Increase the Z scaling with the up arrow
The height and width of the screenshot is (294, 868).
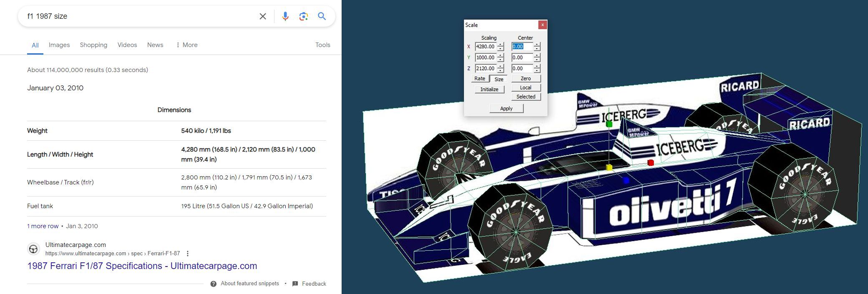501,66
